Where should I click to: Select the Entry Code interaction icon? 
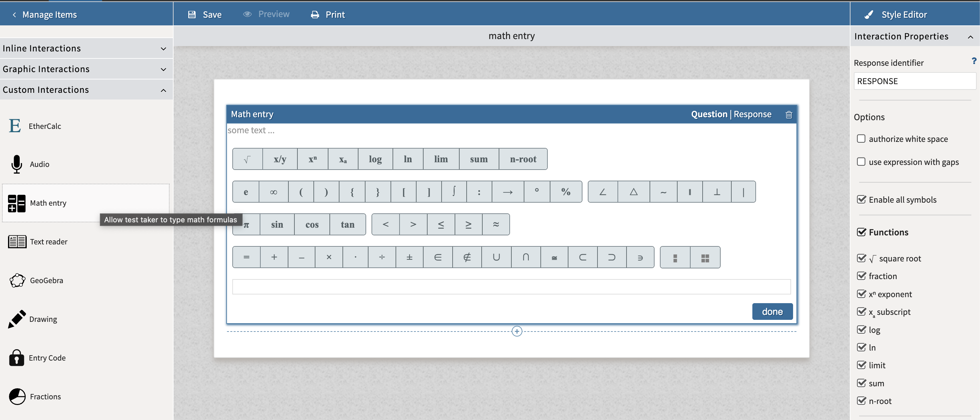16,358
